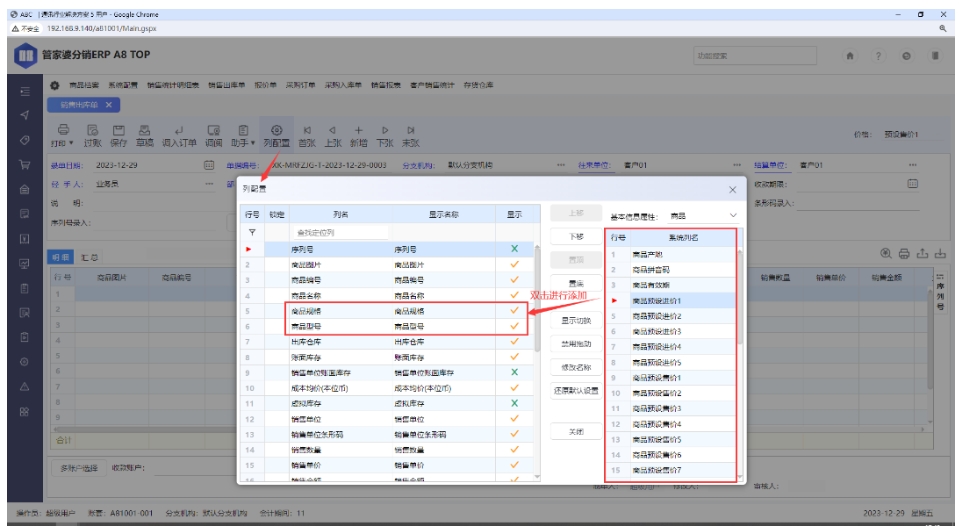The image size is (959, 530).
Task: Close the 列配置 dialog with the X
Action: 733,190
